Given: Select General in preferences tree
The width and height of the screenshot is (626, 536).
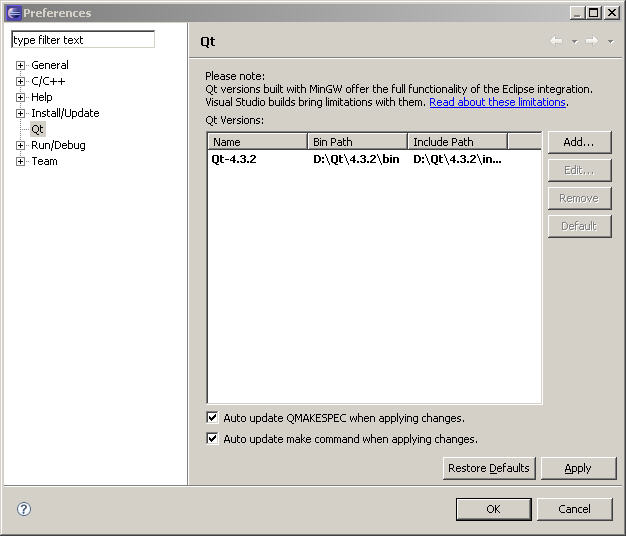Looking at the screenshot, I should [50, 65].
